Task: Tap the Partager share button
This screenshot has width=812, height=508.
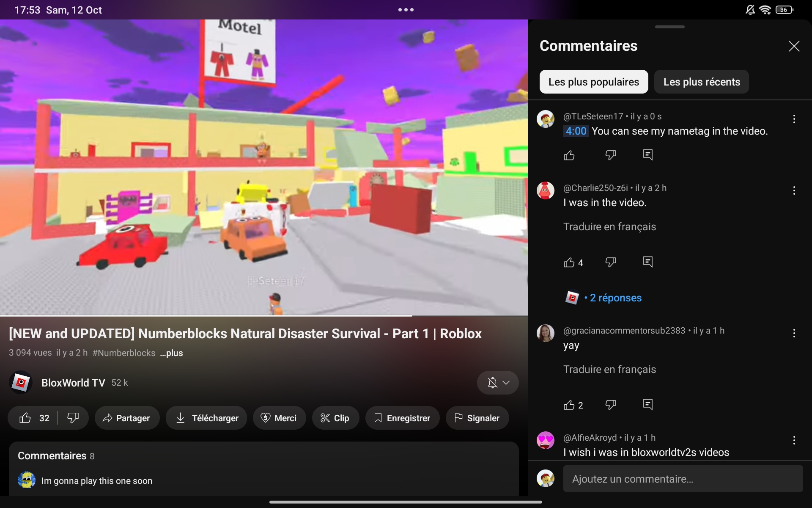Action: (127, 418)
